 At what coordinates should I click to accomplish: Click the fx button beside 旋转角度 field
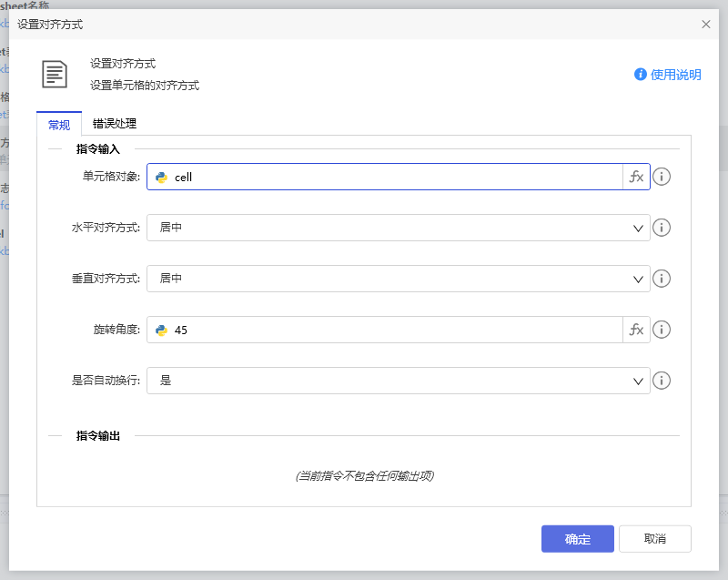pos(636,330)
